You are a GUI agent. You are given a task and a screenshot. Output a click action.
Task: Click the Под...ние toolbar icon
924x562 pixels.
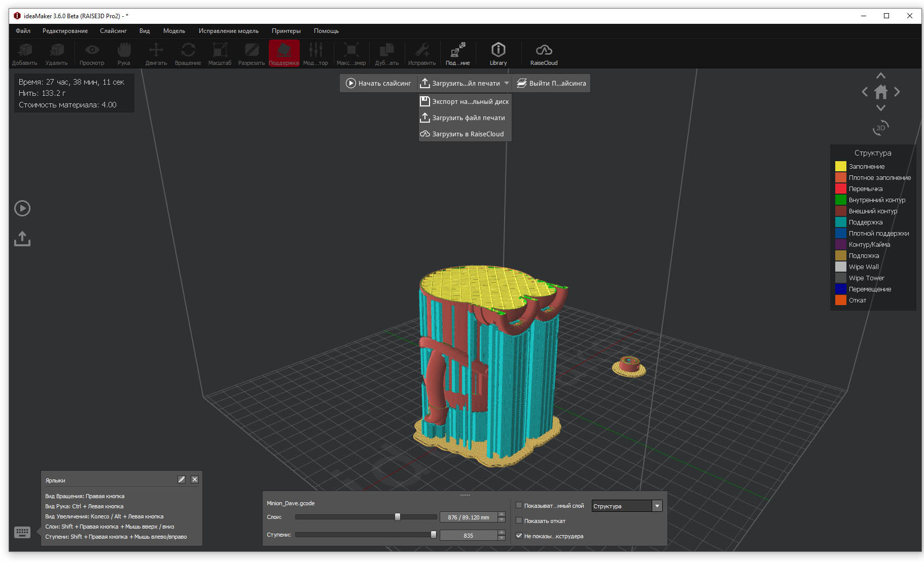pyautogui.click(x=457, y=54)
